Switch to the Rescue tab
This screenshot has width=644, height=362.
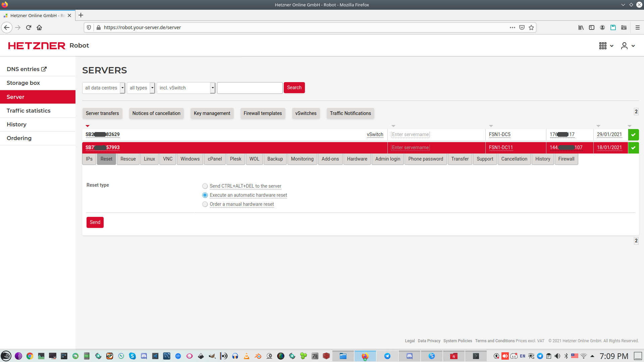[128, 159]
